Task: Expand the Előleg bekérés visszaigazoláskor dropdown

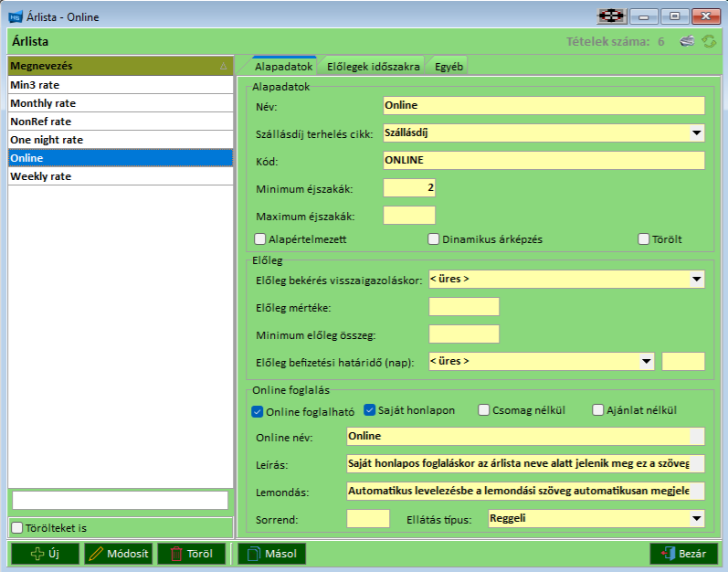Action: [696, 279]
